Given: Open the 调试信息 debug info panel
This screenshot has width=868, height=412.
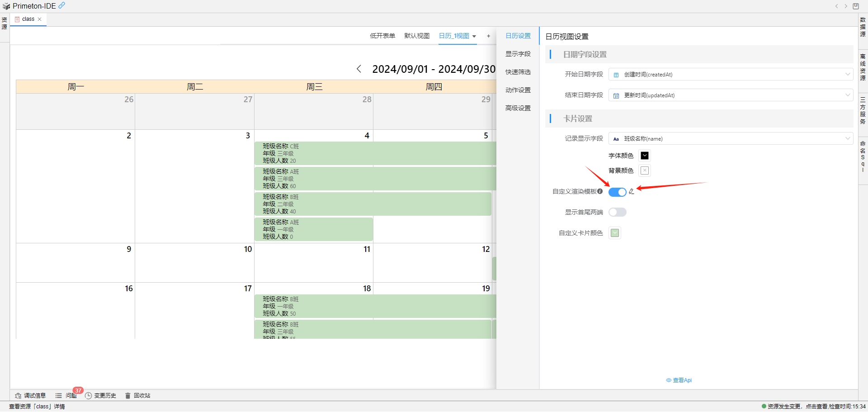Looking at the screenshot, I should (x=34, y=395).
